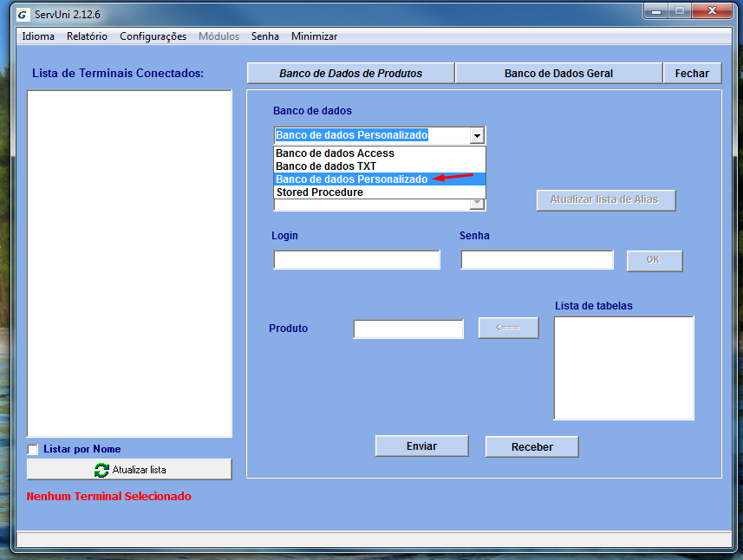The image size is (743, 560).
Task: Click the Receber button
Action: point(531,446)
